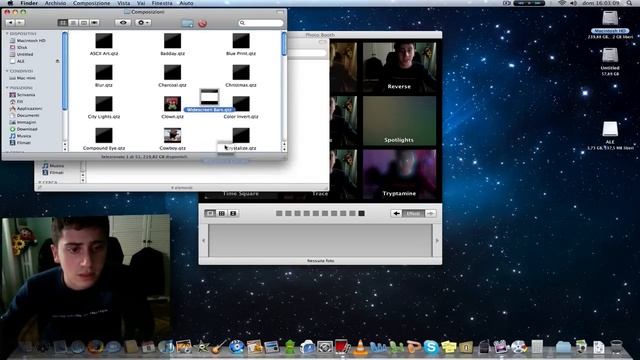Viewport: 640px width, 360px height.
Task: Select Mac mini under Condivisi
Action: click(25, 78)
